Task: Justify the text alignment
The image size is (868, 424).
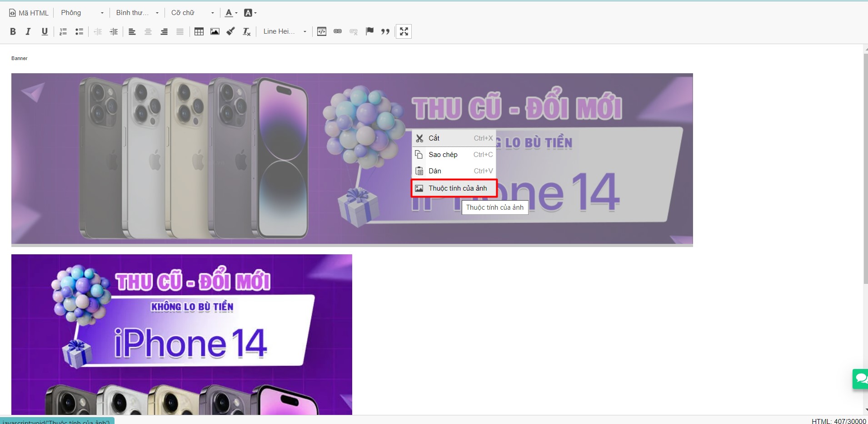Action: [x=180, y=31]
